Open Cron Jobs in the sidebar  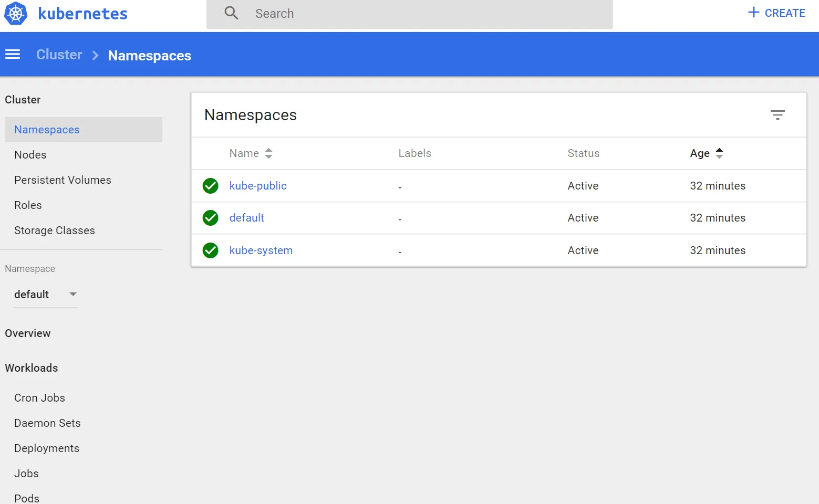tap(40, 398)
